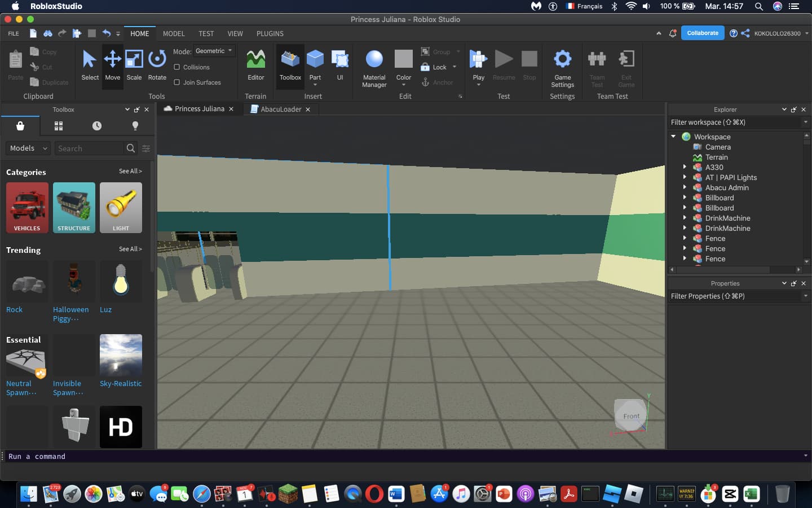812x508 pixels.
Task: Open the Terrain Editor
Action: pos(255,65)
